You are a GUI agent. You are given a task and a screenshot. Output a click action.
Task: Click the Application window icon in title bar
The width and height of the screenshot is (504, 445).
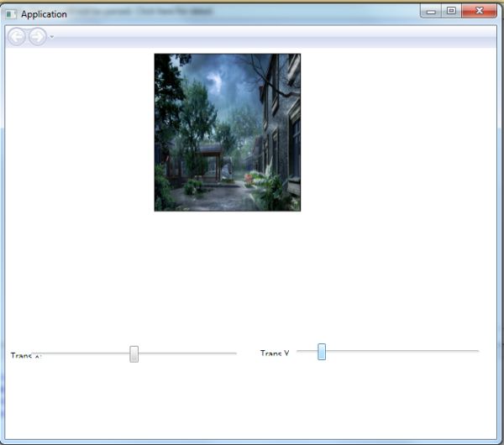pos(11,14)
